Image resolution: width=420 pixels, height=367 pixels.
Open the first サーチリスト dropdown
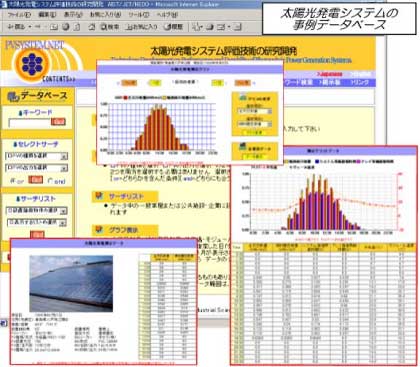[x=37, y=211]
